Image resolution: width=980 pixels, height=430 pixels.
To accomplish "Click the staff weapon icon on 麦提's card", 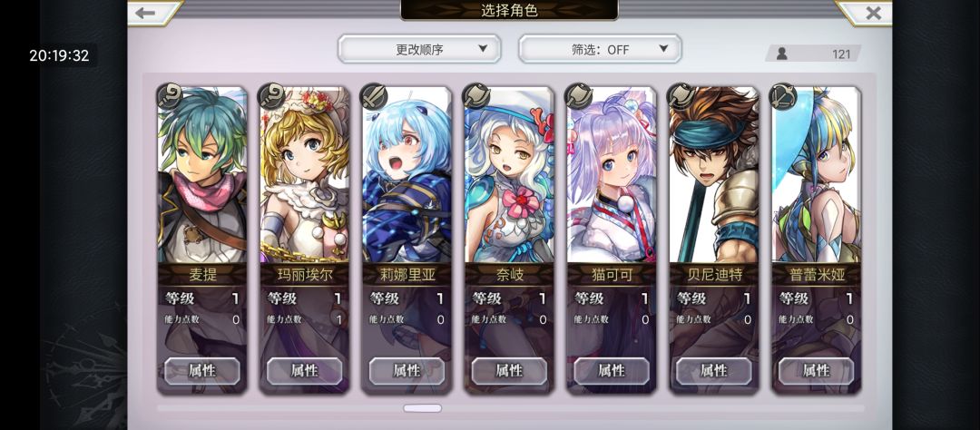I will tap(170, 97).
